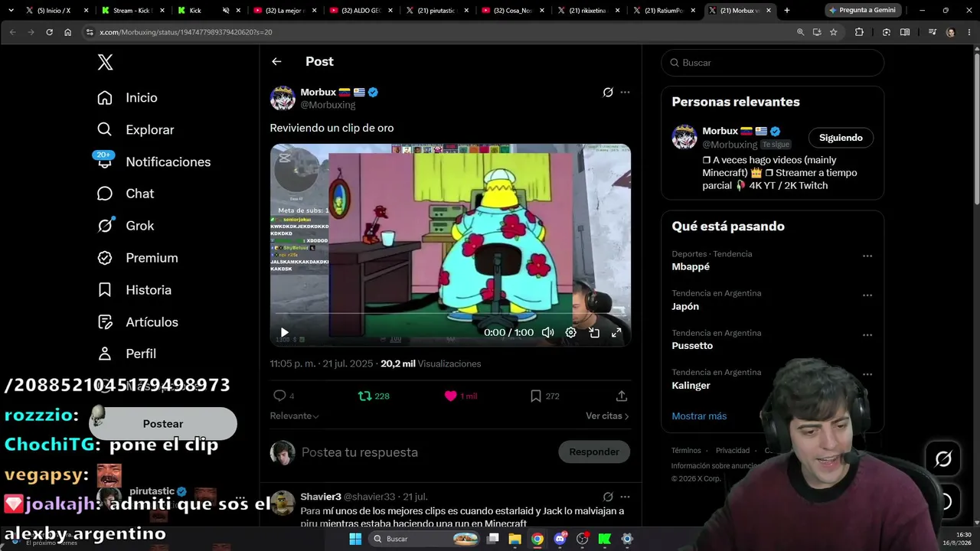The image size is (980, 551).
Task: Click the video progress bar
Action: pyautogui.click(x=450, y=314)
